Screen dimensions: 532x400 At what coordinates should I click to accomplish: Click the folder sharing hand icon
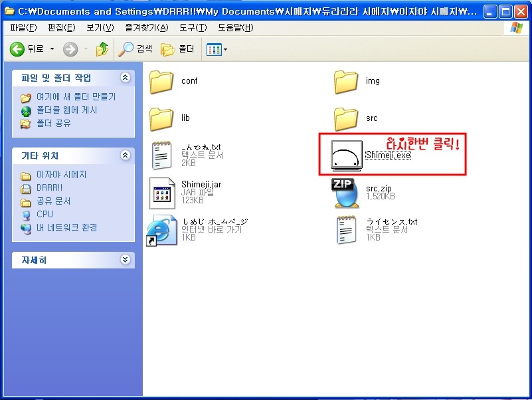(26, 124)
